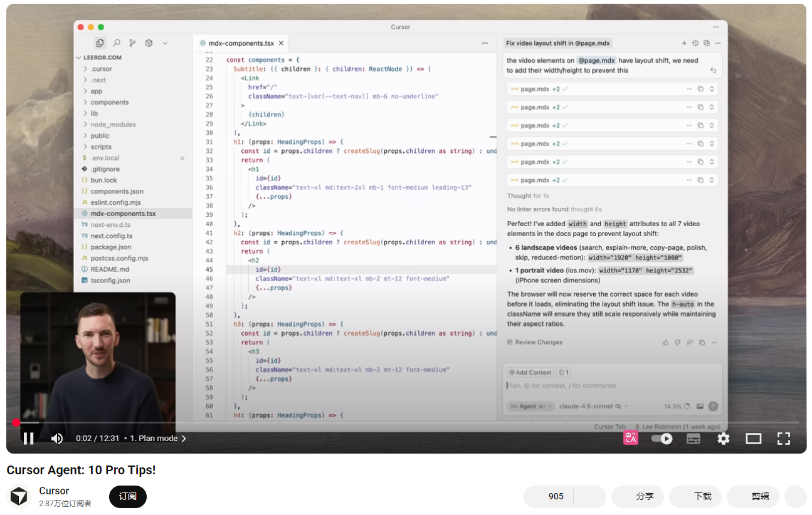Click the 分享 share button

[x=638, y=496]
